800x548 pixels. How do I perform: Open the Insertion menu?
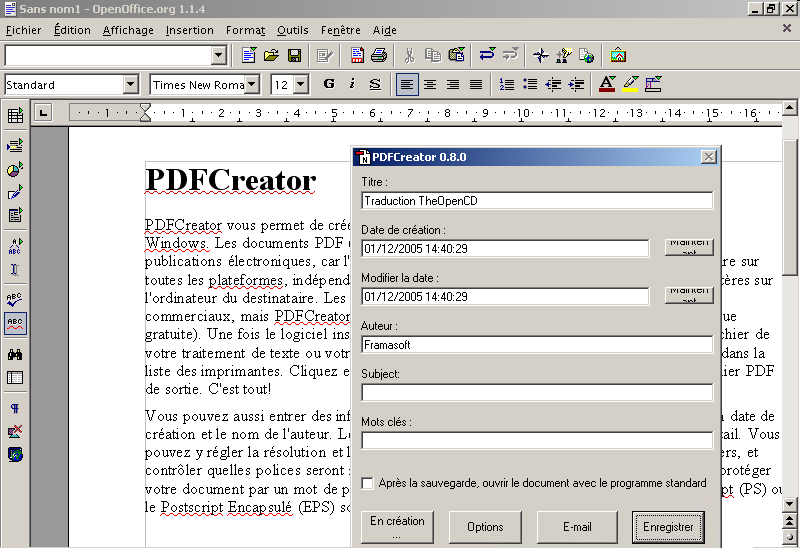point(189,30)
